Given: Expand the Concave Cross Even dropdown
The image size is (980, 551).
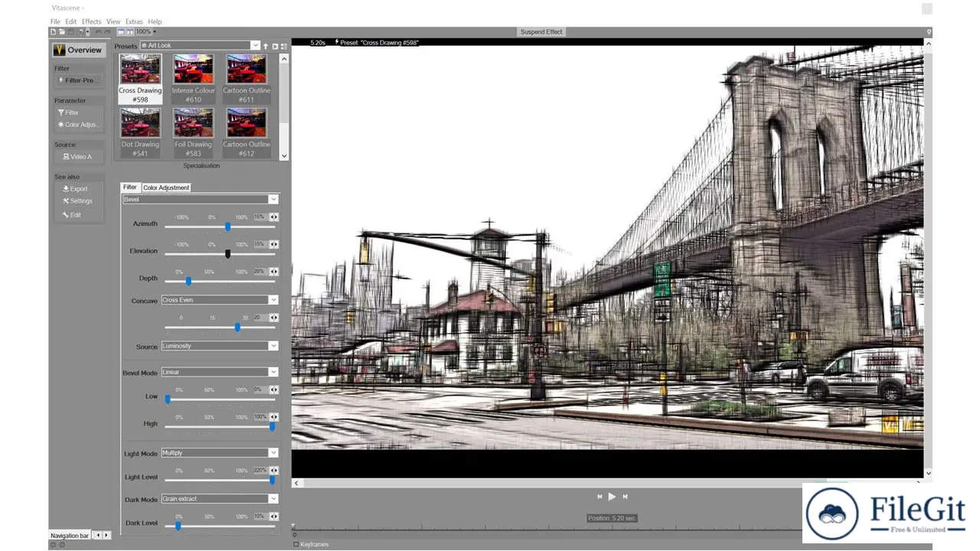Looking at the screenshot, I should point(220,300).
